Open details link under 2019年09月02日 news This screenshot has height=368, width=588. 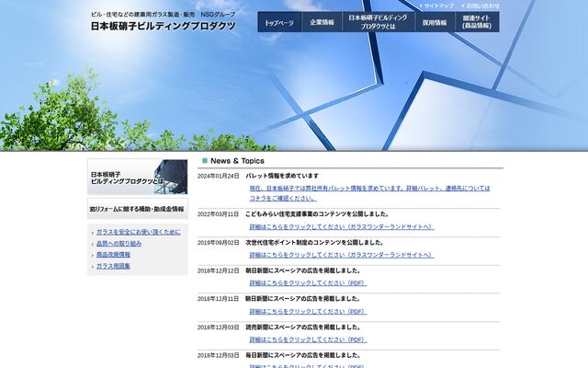[x=342, y=255]
